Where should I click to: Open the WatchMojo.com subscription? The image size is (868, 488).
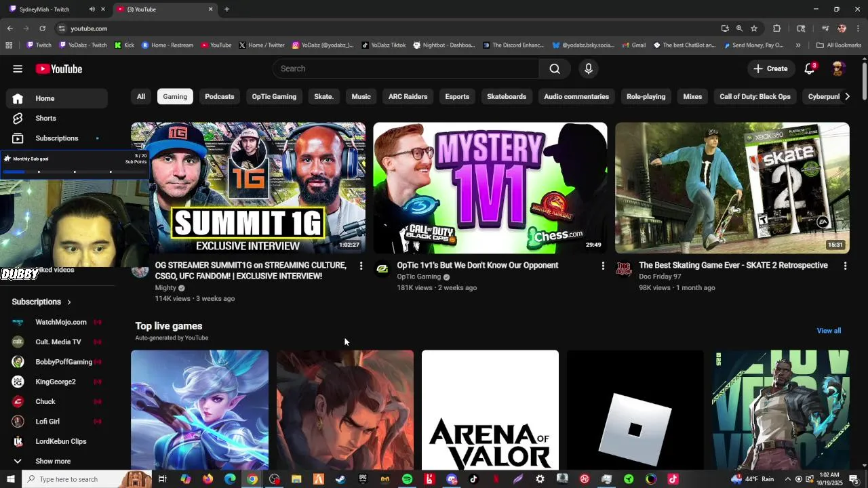point(57,322)
